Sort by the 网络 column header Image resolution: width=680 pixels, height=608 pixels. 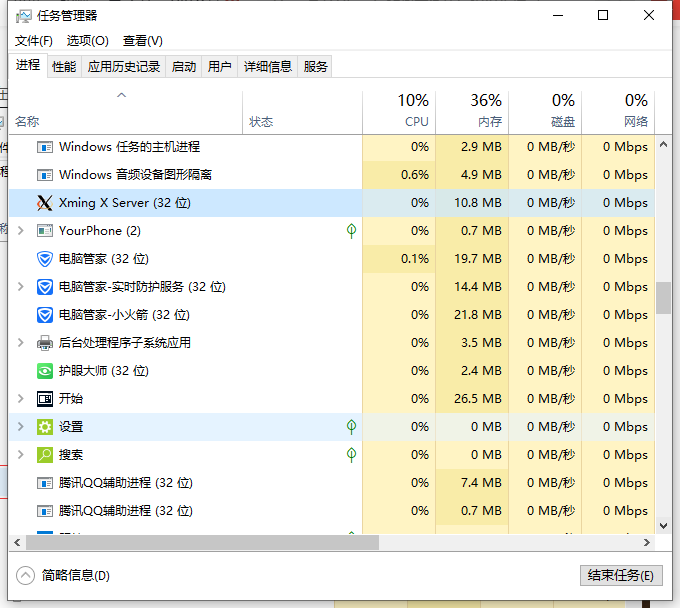point(618,113)
